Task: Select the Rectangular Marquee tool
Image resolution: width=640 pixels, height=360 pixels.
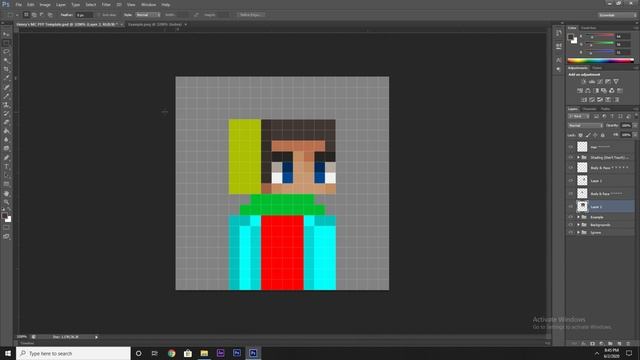Action: [x=6, y=43]
